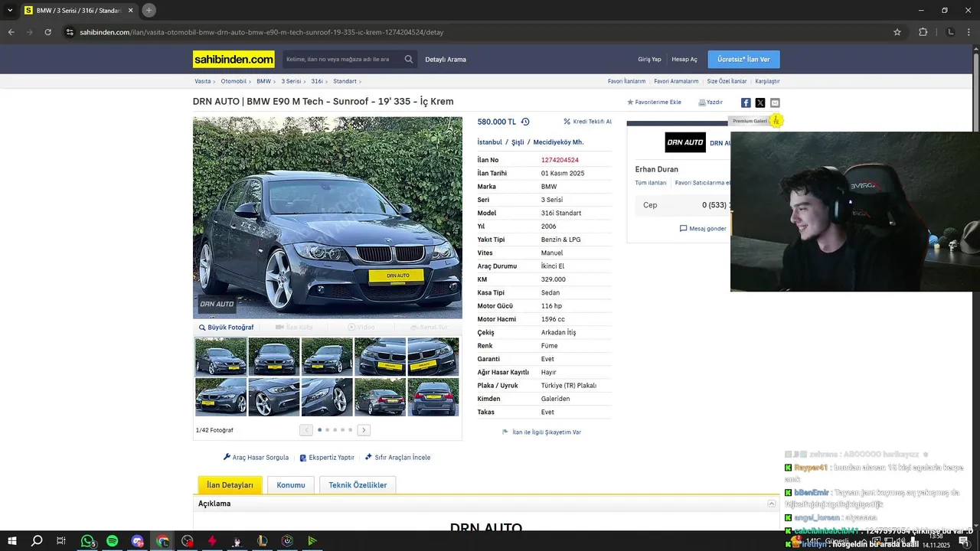980x551 pixels.
Task: Click the address bar URL
Action: 262,32
